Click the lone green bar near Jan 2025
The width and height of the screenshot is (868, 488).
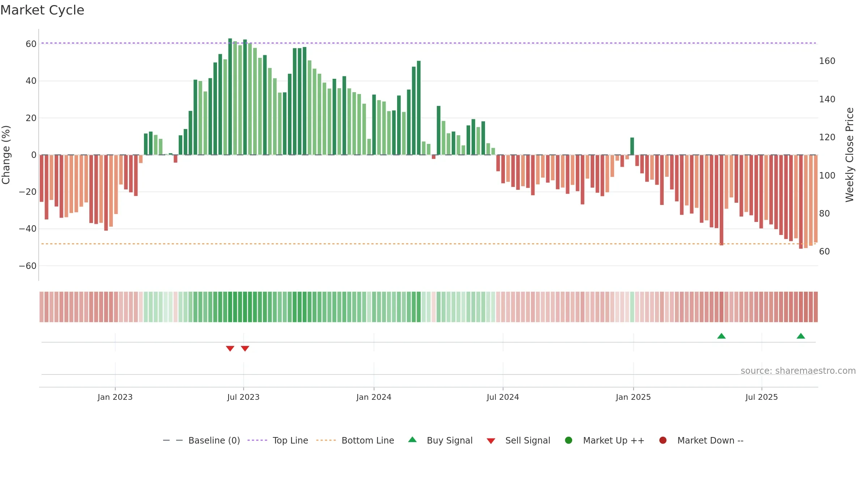pos(632,146)
